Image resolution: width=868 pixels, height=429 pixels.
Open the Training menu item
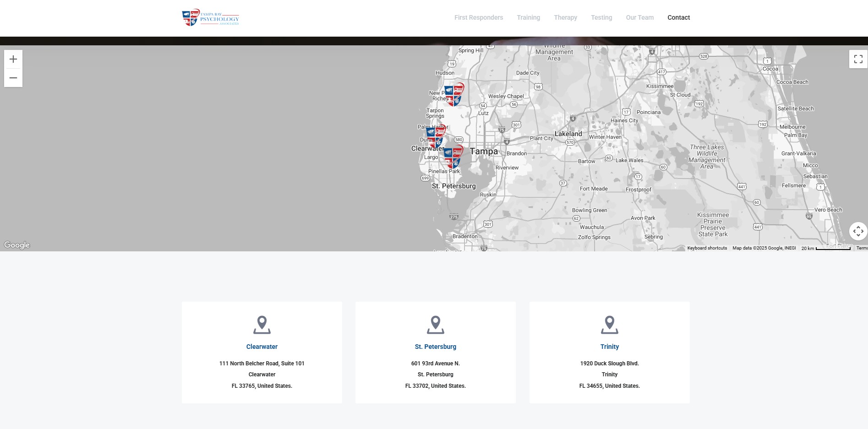pos(528,17)
